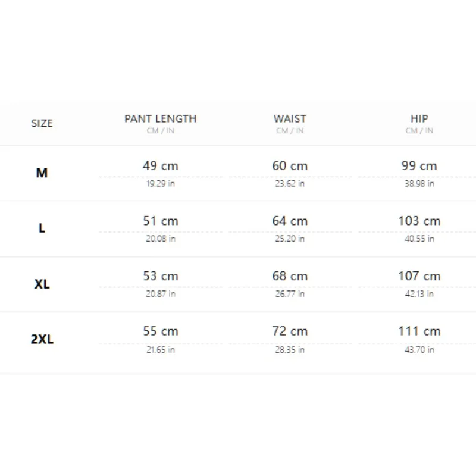Select the HIP column header
The height and width of the screenshot is (476, 476).
coord(419,118)
